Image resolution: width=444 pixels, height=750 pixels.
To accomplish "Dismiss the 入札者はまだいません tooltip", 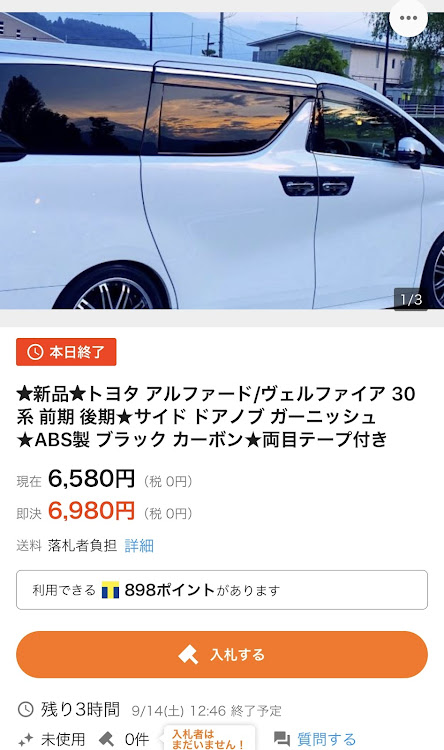I will [208, 739].
